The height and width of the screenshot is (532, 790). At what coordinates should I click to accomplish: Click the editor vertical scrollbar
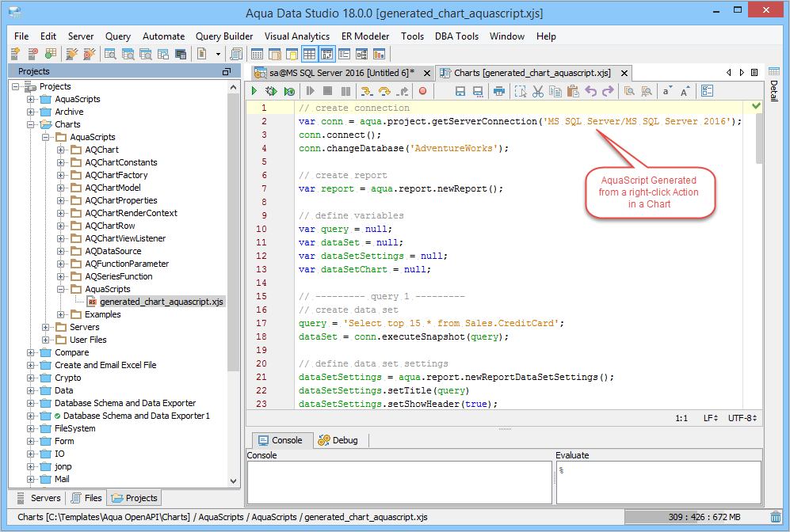[759, 138]
